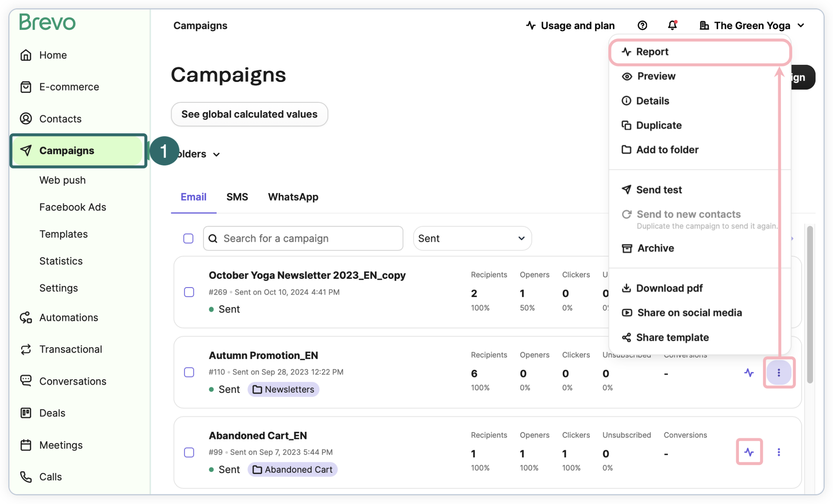Expand the folders dropdown chevron
Screen dimensions: 833x504
tap(216, 154)
